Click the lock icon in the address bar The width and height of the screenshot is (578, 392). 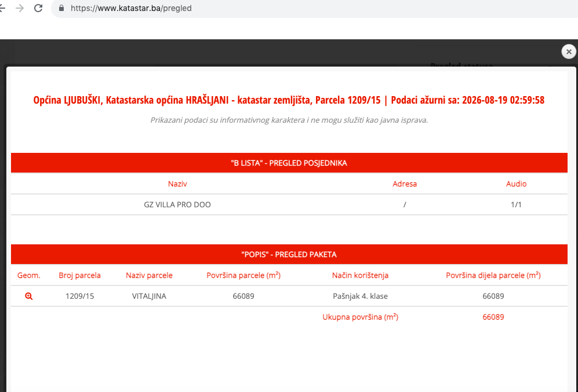(x=61, y=8)
